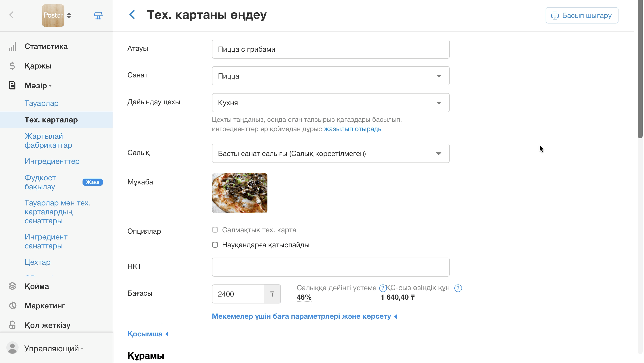This screenshot has height=363, width=644.
Task: Click the Статистика bar chart icon
Action: tap(12, 47)
